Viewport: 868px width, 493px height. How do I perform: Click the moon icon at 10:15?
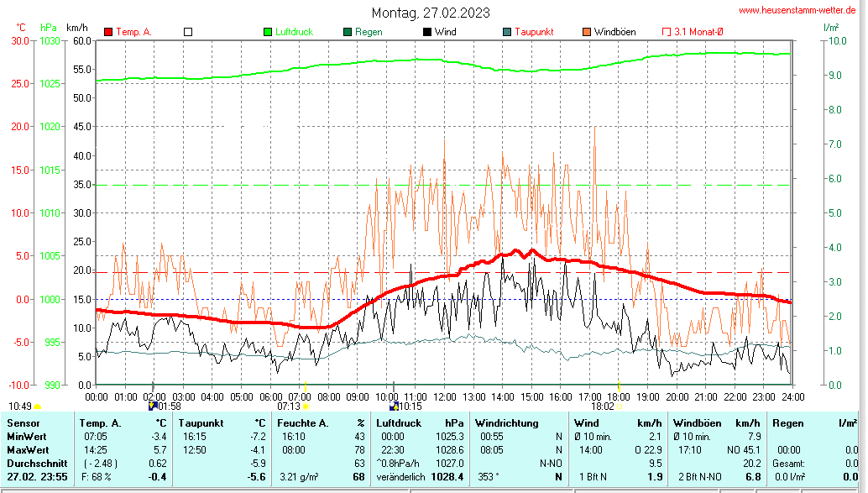[393, 406]
